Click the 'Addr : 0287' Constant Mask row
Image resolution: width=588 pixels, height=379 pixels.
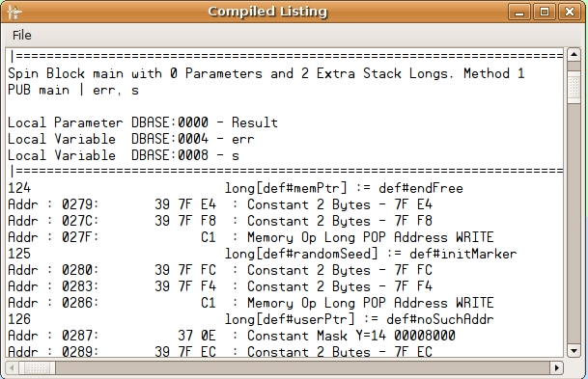[232, 336]
